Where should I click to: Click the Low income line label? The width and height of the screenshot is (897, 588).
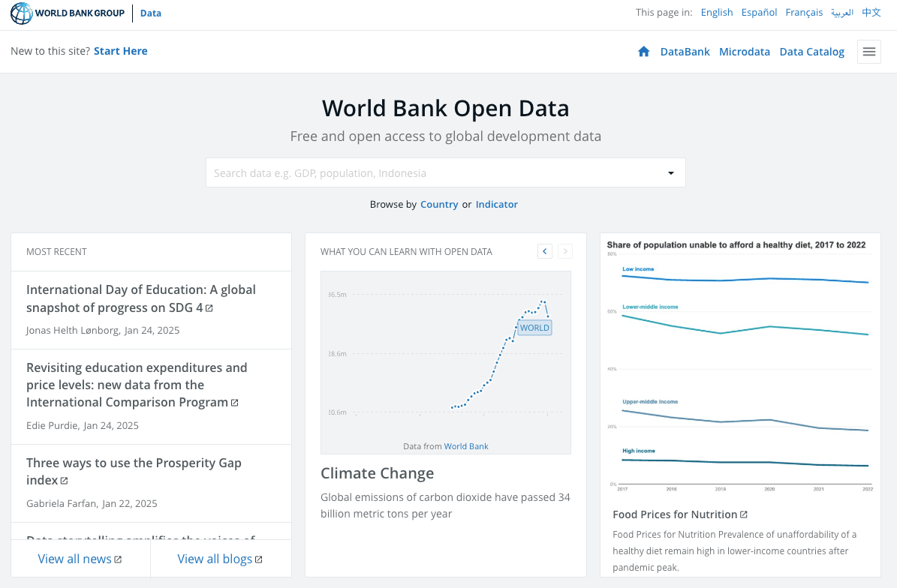point(638,268)
